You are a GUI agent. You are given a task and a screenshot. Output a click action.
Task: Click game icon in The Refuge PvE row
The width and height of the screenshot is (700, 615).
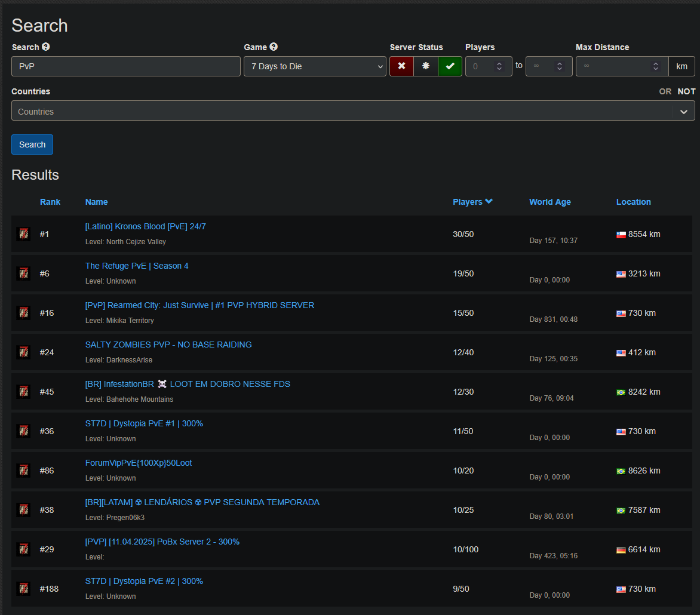24,273
